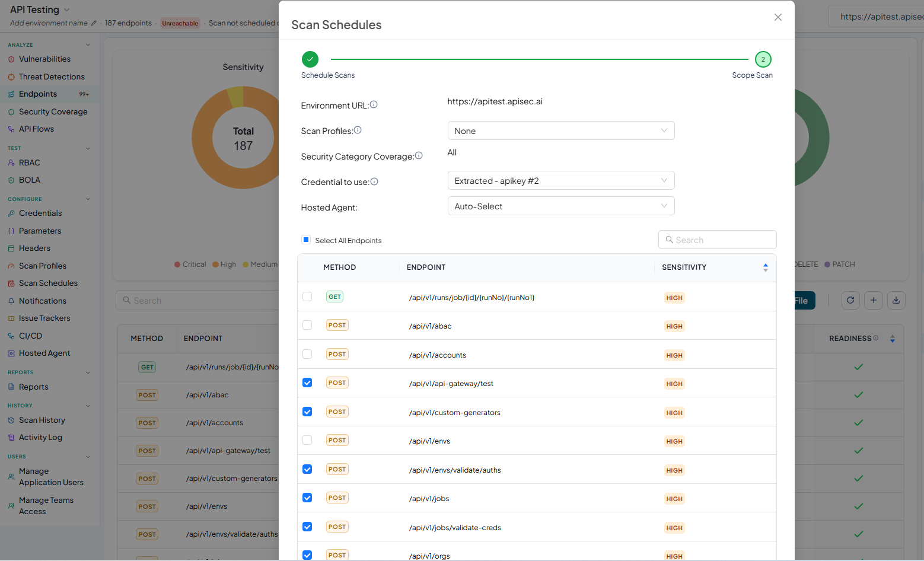Click the Scan Schedules calendar icon
The width and height of the screenshot is (924, 561).
click(x=11, y=283)
